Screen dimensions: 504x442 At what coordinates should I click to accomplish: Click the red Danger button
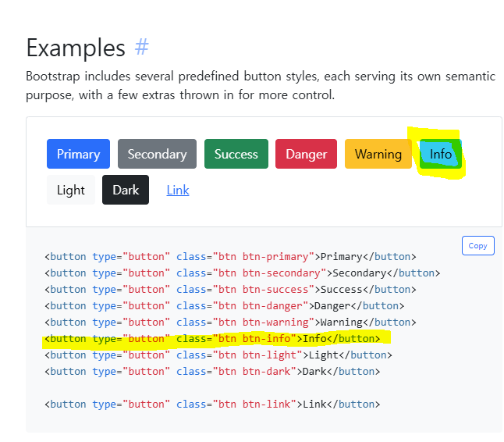point(307,154)
